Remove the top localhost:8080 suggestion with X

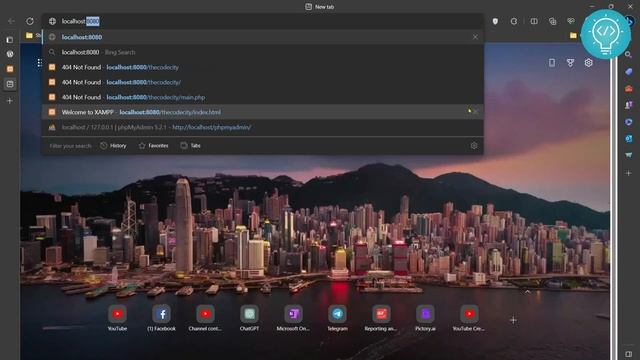tap(475, 37)
